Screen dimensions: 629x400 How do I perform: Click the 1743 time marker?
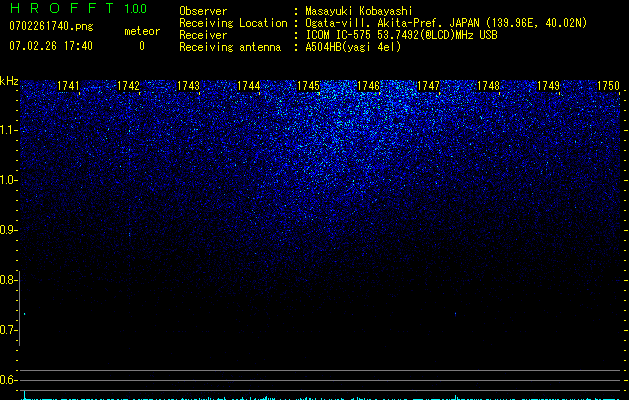pyautogui.click(x=189, y=86)
